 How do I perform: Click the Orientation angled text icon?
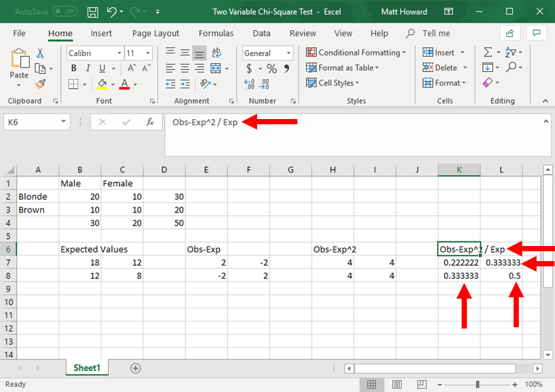[x=205, y=84]
